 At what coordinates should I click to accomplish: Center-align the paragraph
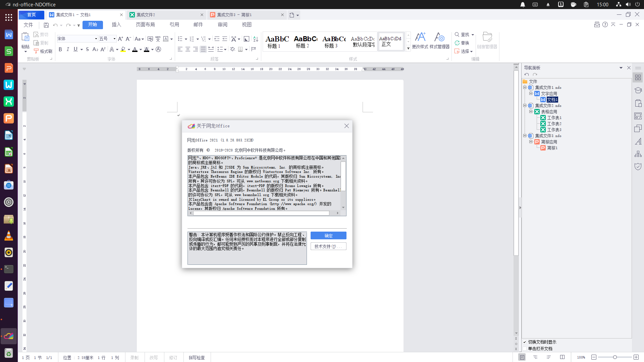[188, 49]
